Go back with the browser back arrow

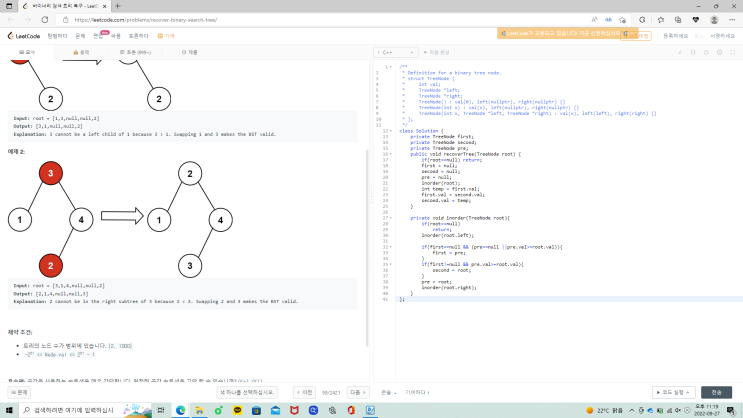(x=11, y=18)
